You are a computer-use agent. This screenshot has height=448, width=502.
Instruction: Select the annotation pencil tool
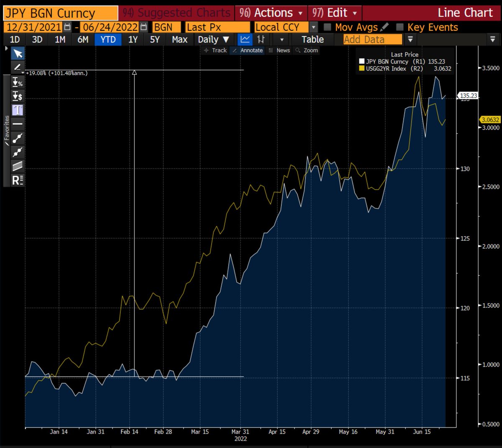click(18, 67)
